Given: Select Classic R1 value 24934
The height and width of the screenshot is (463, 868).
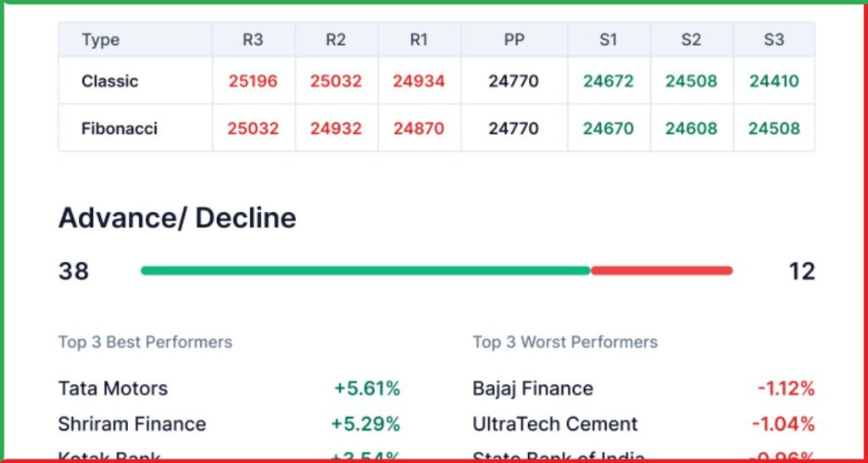Looking at the screenshot, I should pyautogui.click(x=419, y=81).
